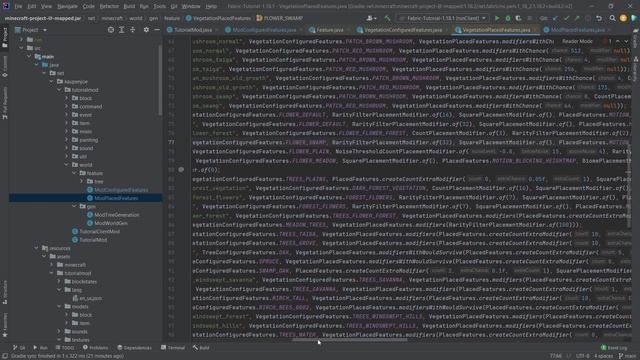This screenshot has width=640, height=360.
Task: Open the Dependencies tool window
Action: (x=135, y=348)
